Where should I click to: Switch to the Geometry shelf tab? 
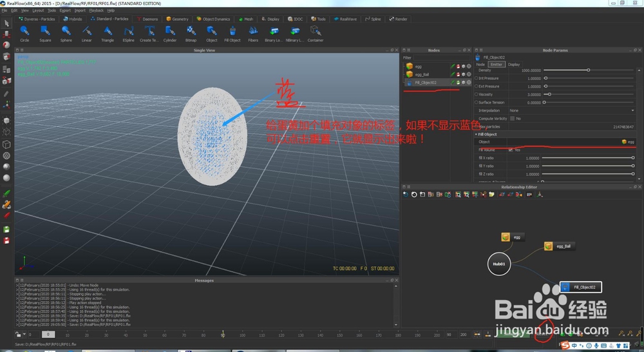click(178, 19)
